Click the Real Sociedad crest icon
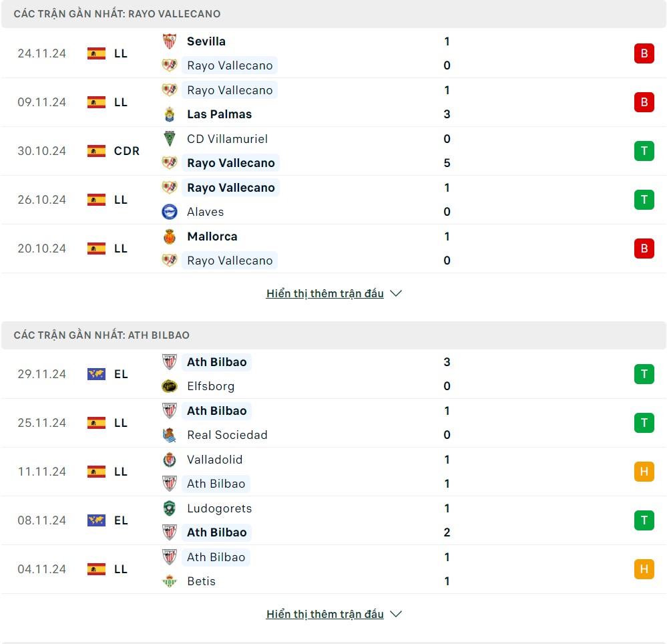The height and width of the screenshot is (644, 667). 170,435
